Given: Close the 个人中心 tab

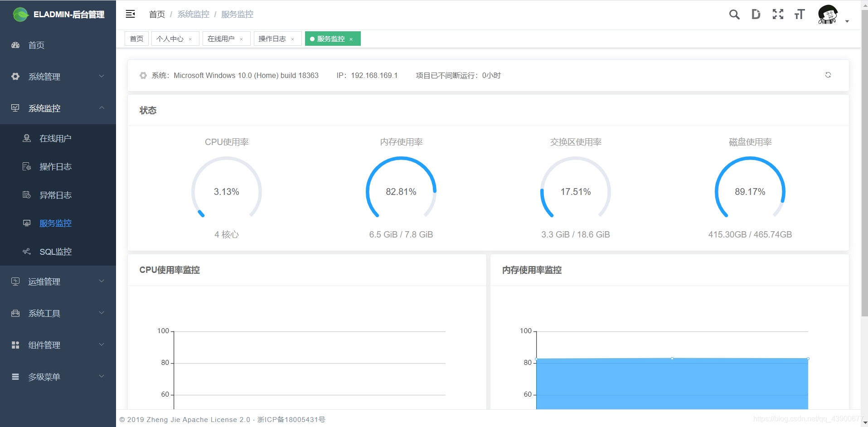Looking at the screenshot, I should pyautogui.click(x=190, y=39).
